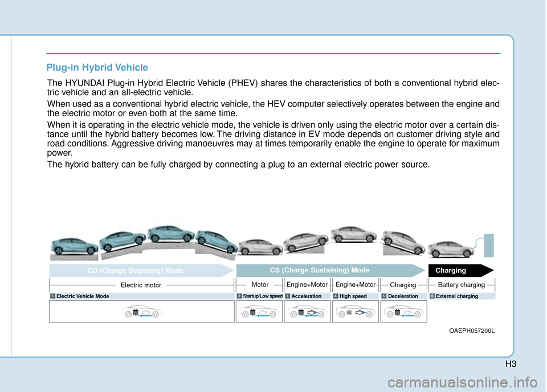This screenshot has width=547, height=392.
Task: Click the High speed label
Action: tap(353, 296)
